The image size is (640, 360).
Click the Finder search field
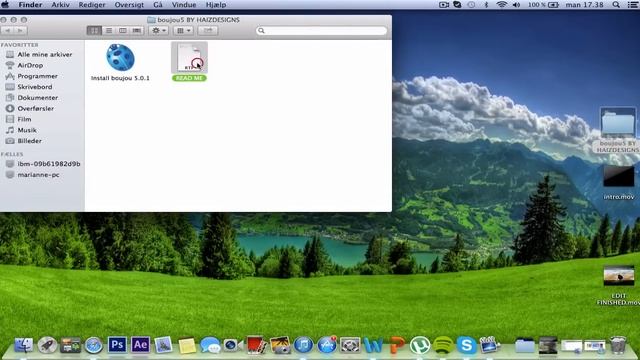coord(321,31)
